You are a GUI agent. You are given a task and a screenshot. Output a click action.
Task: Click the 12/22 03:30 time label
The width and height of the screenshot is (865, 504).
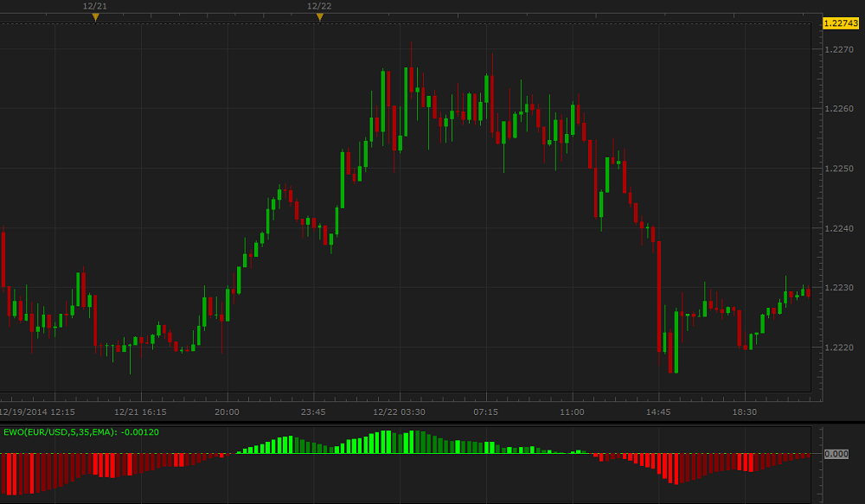[399, 411]
